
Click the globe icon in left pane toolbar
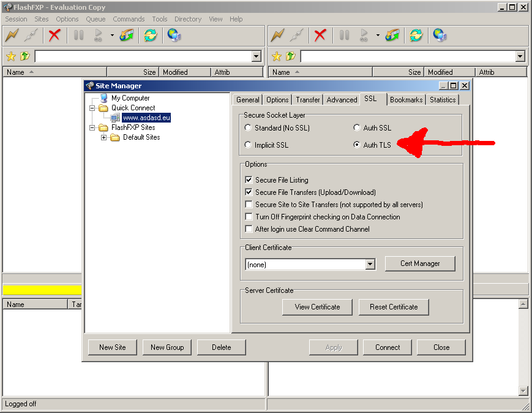pos(174,35)
